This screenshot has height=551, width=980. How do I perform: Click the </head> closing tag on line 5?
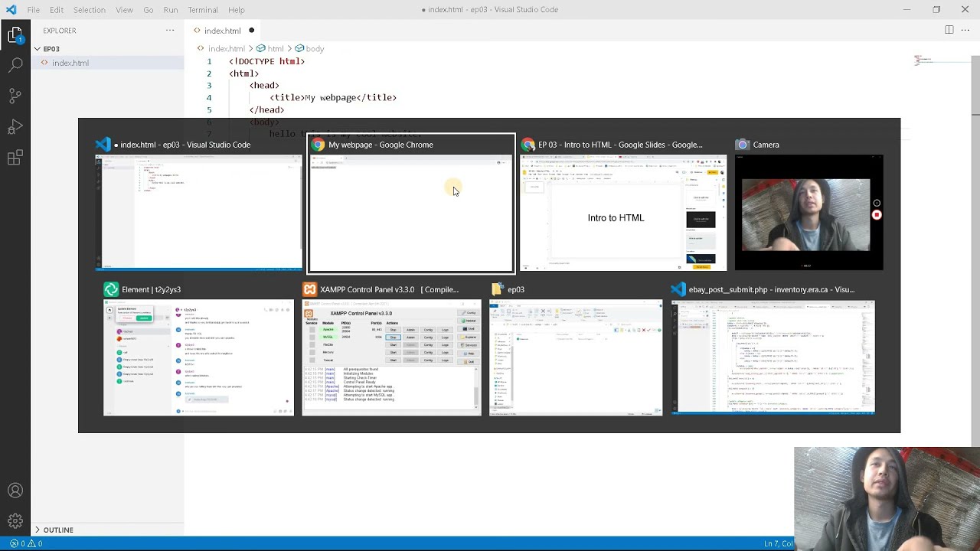tap(266, 110)
